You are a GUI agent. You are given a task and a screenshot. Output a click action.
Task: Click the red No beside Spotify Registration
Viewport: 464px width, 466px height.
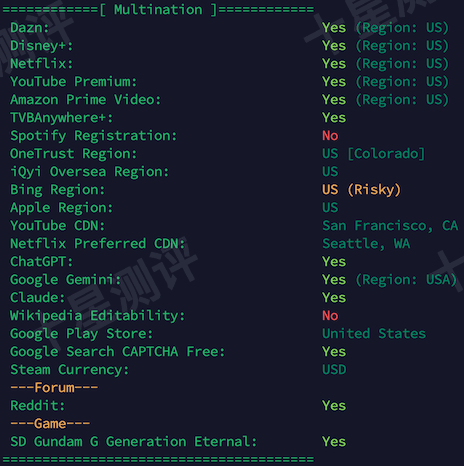click(330, 136)
